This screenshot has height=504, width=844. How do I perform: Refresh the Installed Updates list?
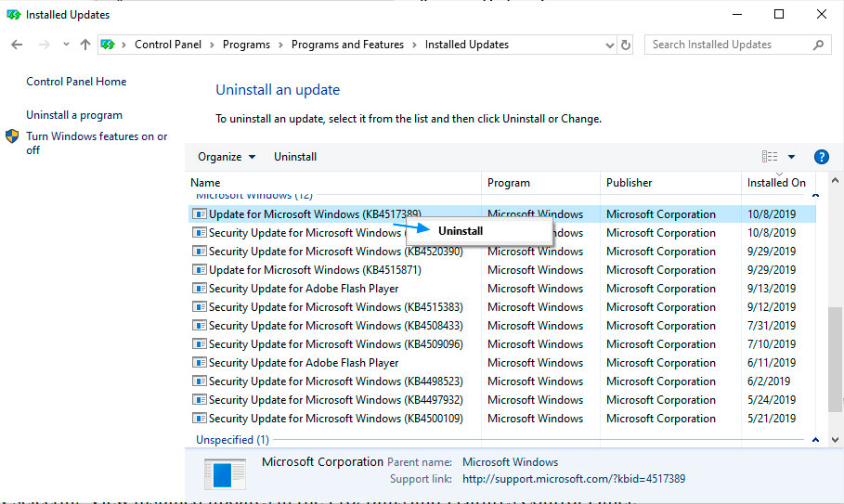[x=626, y=45]
